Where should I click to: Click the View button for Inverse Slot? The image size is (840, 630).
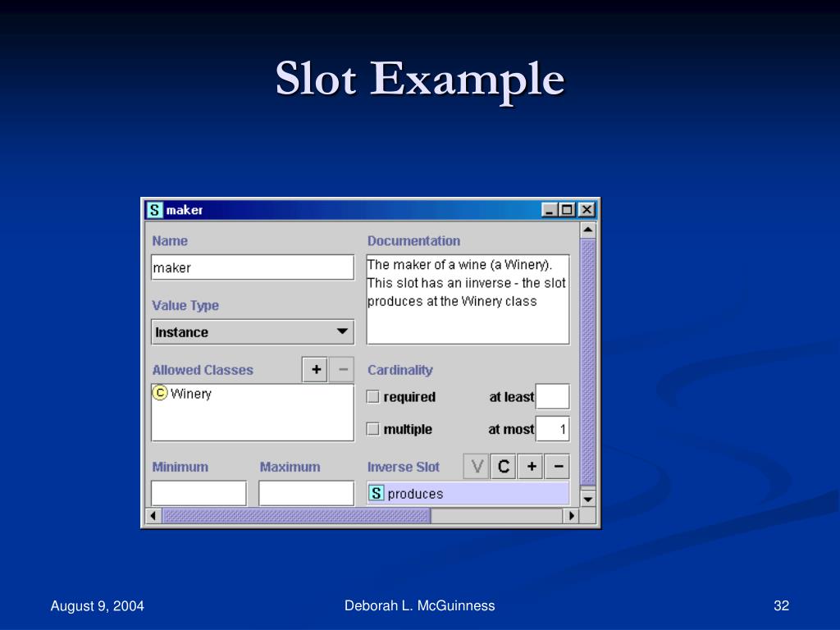click(x=477, y=467)
